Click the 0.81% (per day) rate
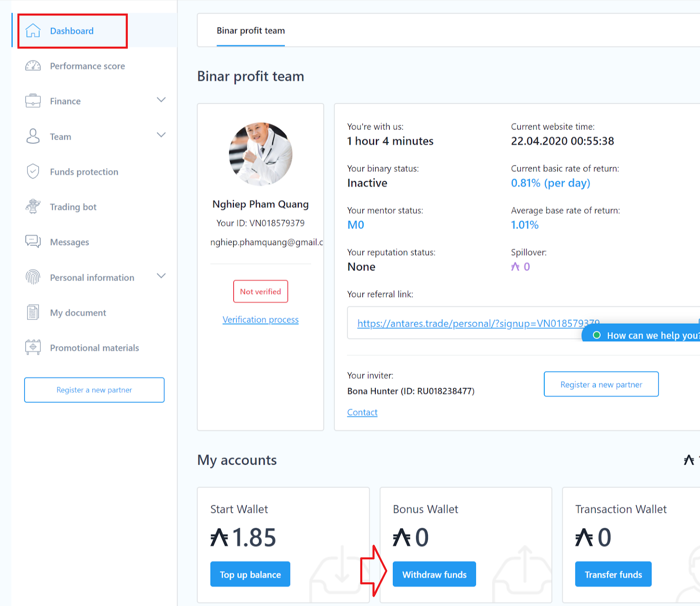Screen dimensions: 700x606 click(551, 183)
